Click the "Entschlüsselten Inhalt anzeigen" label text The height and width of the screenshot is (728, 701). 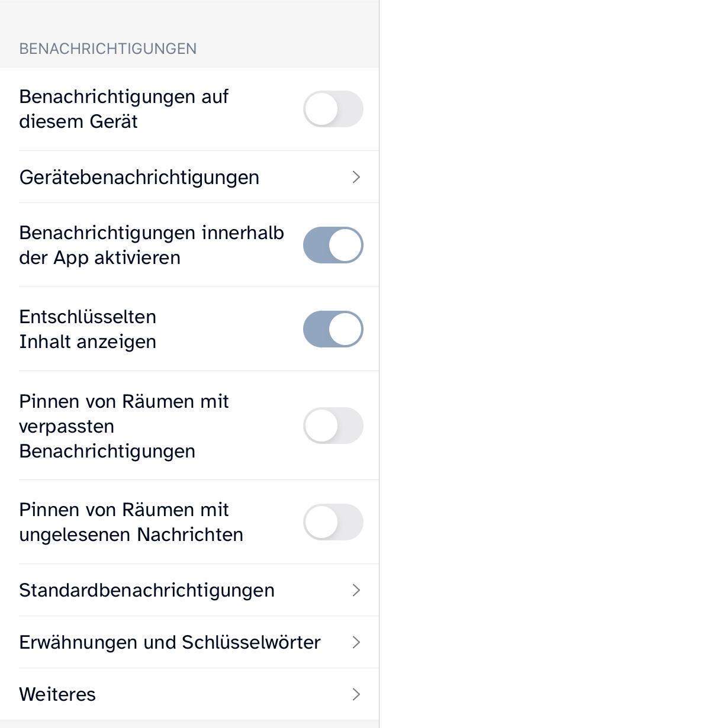88,329
